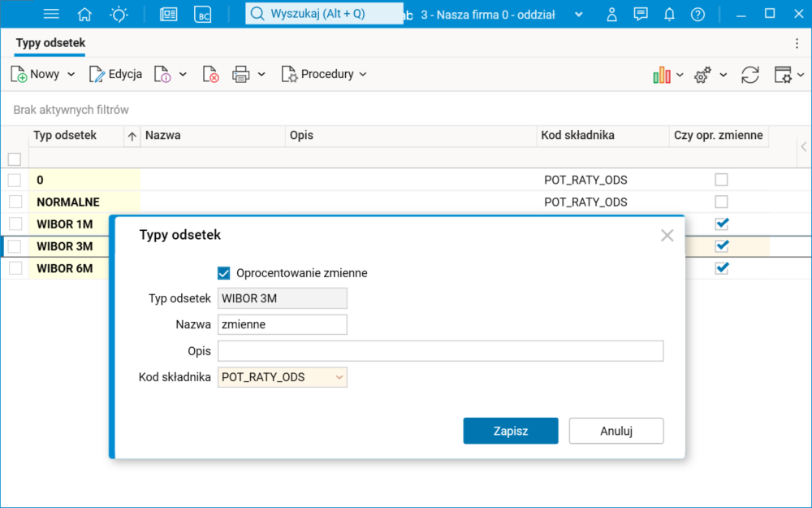Click the printer icon

tap(241, 74)
